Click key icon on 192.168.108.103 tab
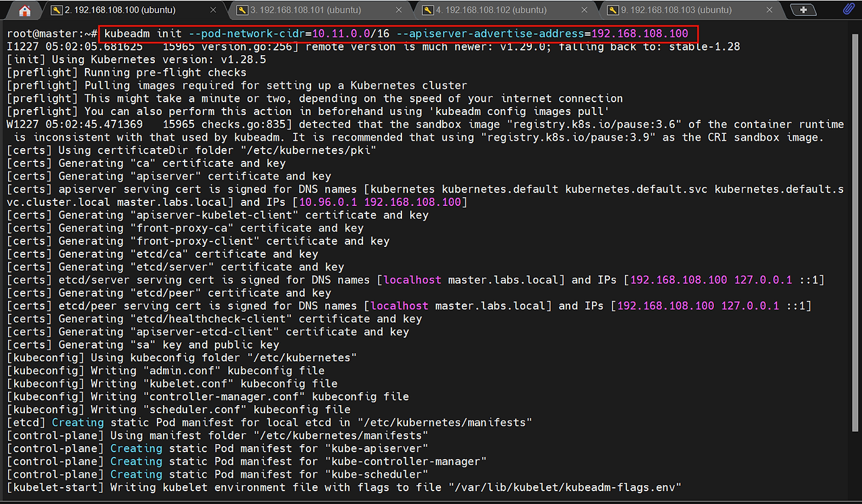The height and width of the screenshot is (504, 862). (612, 10)
